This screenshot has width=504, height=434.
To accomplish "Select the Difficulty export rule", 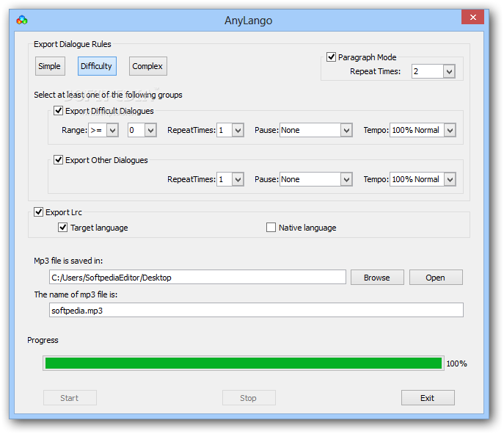I will tap(97, 66).
